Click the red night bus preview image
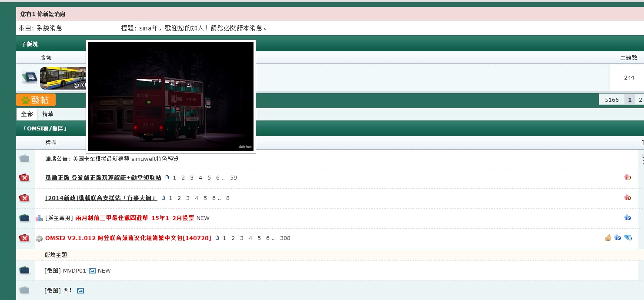Image resolution: width=644 pixels, height=300 pixels. pos(171,97)
